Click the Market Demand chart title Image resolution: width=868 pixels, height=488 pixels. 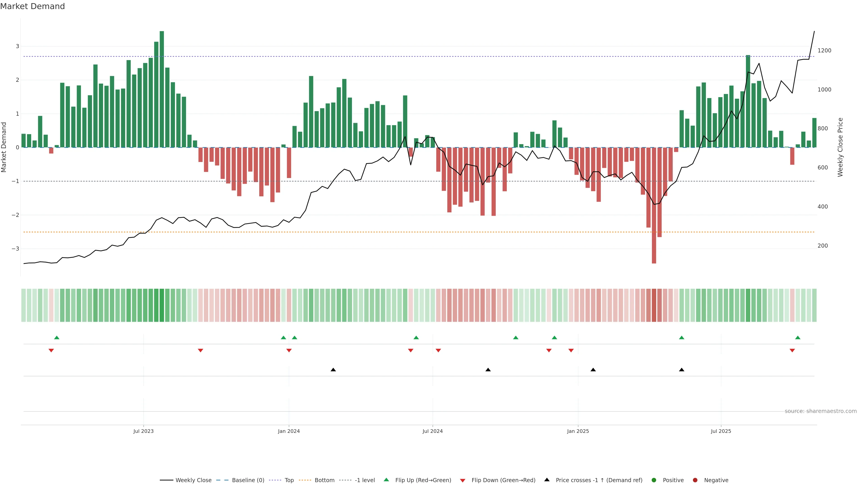32,6
